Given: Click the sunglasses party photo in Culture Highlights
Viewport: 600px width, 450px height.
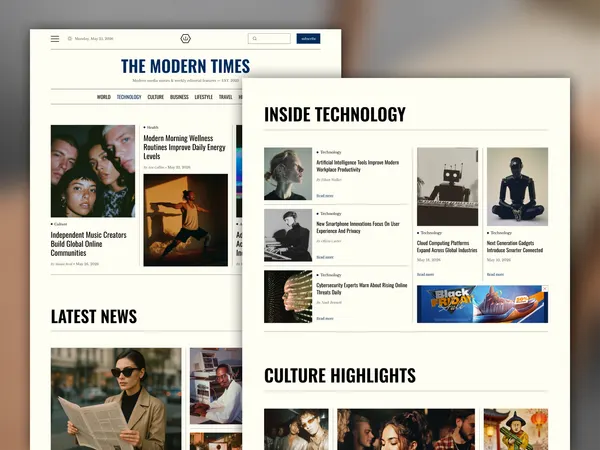Looking at the screenshot, I should pyautogui.click(x=296, y=429).
